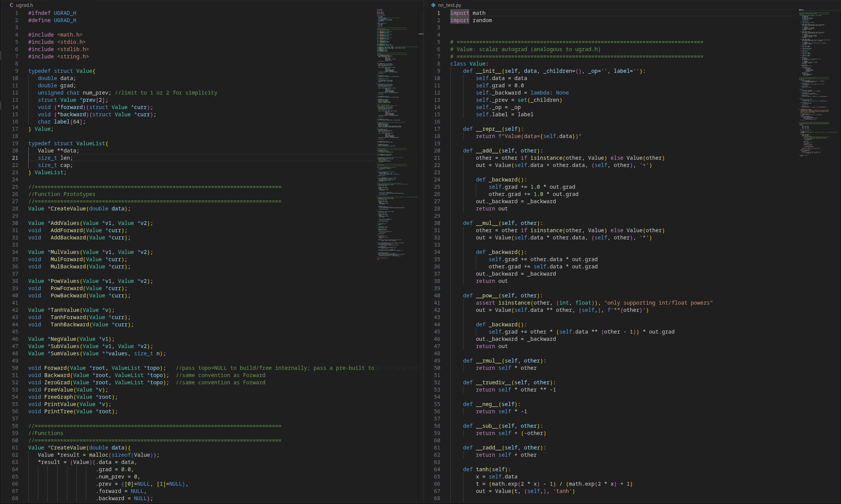Click 'typedef struct ValueList{' line
Image resolution: width=841 pixels, height=504 pixels.
pyautogui.click(x=68, y=143)
